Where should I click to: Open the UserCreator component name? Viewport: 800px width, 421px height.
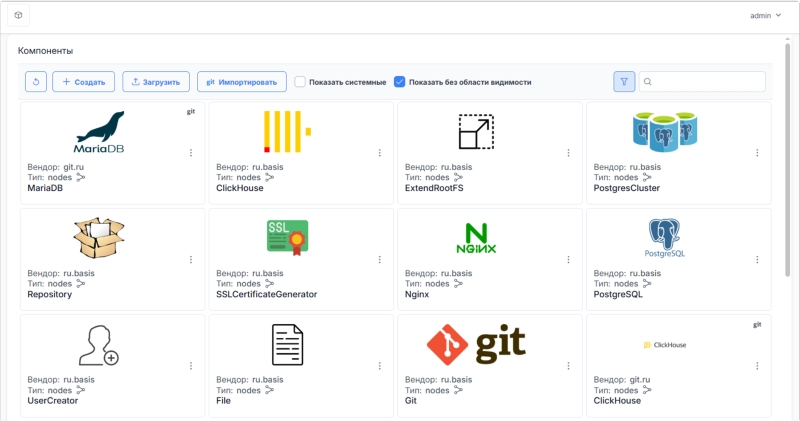coord(53,401)
